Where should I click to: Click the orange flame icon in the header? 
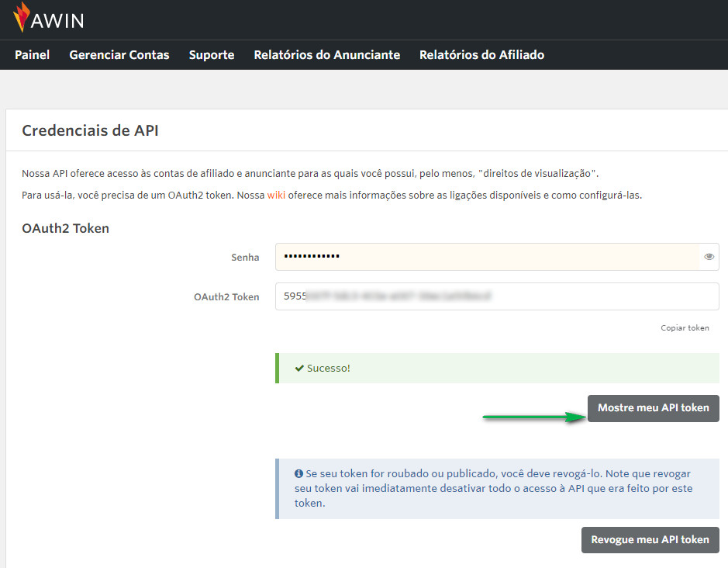click(x=22, y=17)
